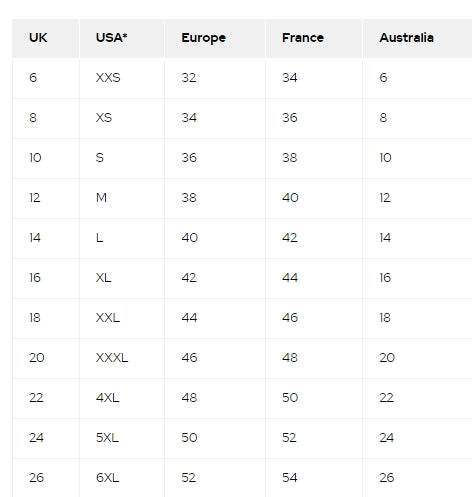472x497 pixels.
Task: Click UK size 20 cell
Action: coord(46,358)
